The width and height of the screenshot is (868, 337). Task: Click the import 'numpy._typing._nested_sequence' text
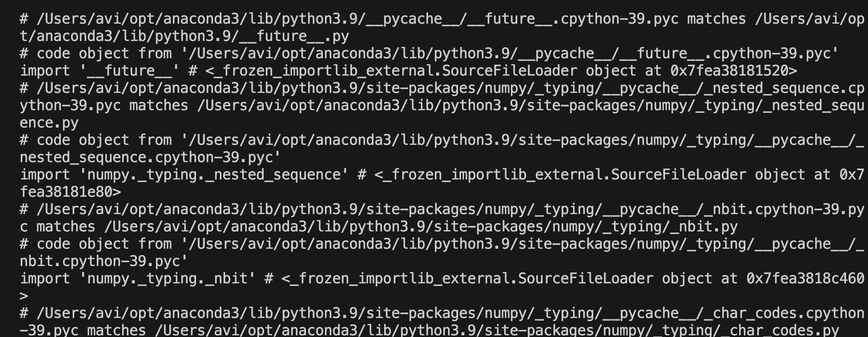click(x=184, y=175)
